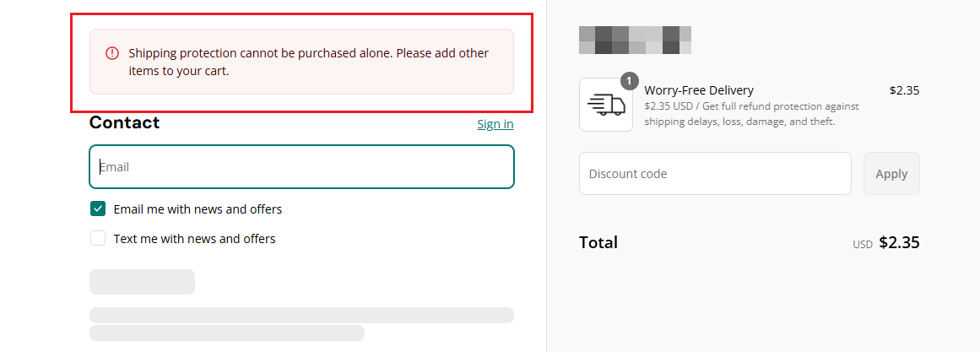The image size is (980, 352).
Task: Click the Text me with news label
Action: click(x=194, y=238)
